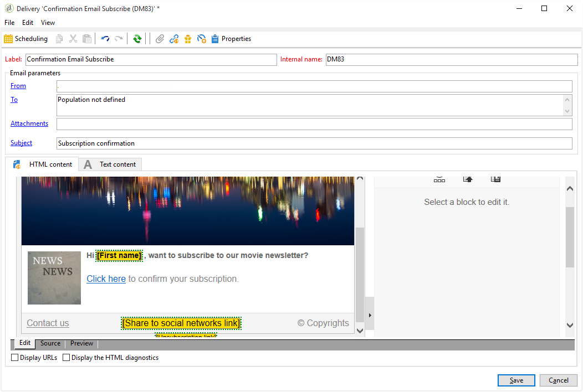583x392 pixels.
Task: Click the To link
Action: pyautogui.click(x=14, y=100)
